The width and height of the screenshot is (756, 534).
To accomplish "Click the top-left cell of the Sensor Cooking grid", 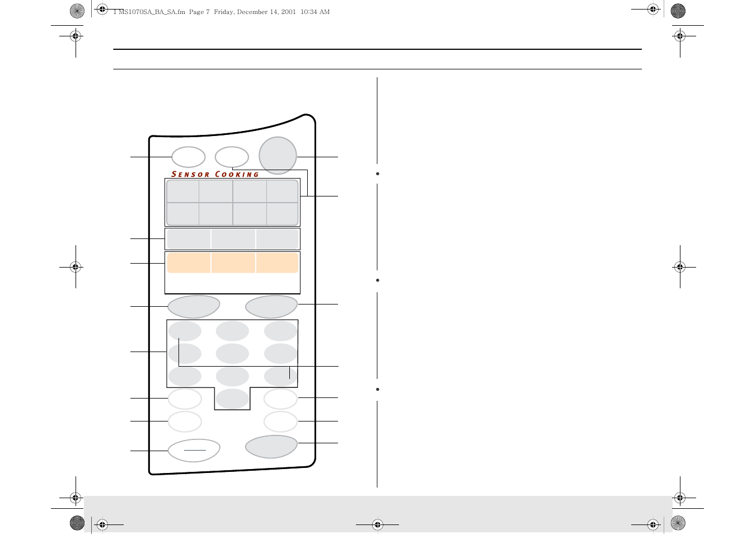I will coord(183,191).
